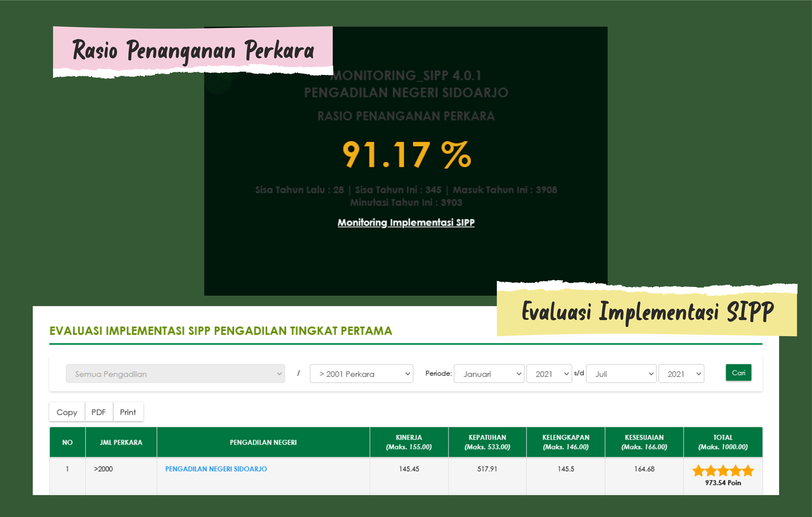Open the Semua Pengadilan dropdown
Screen dimensions: 812x517
pyautogui.click(x=175, y=374)
